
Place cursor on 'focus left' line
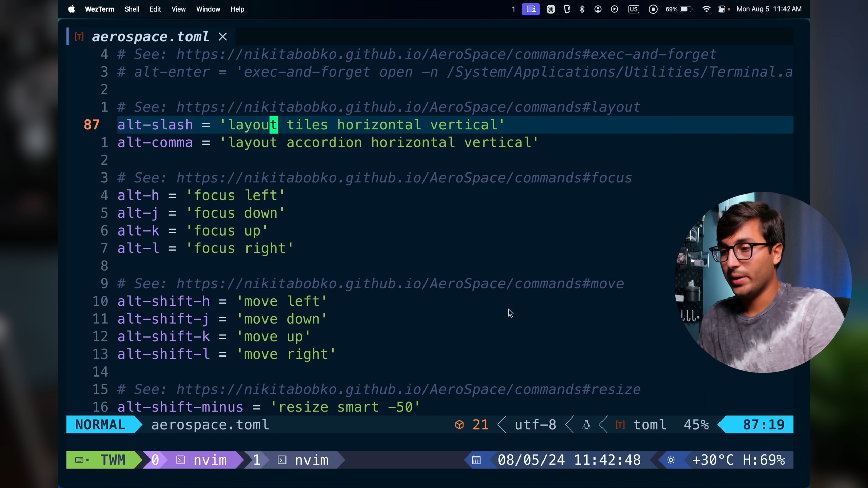235,196
